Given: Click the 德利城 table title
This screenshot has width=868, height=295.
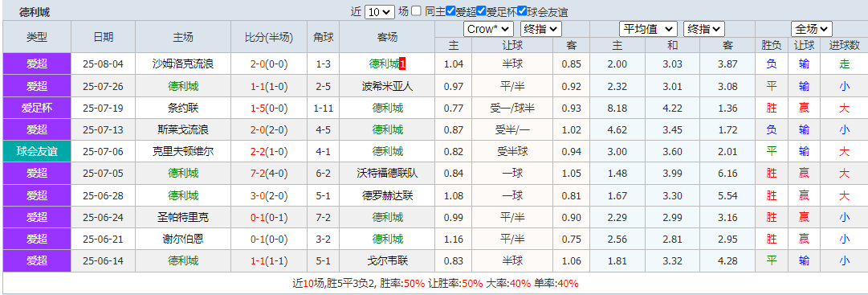Looking at the screenshot, I should [35, 11].
